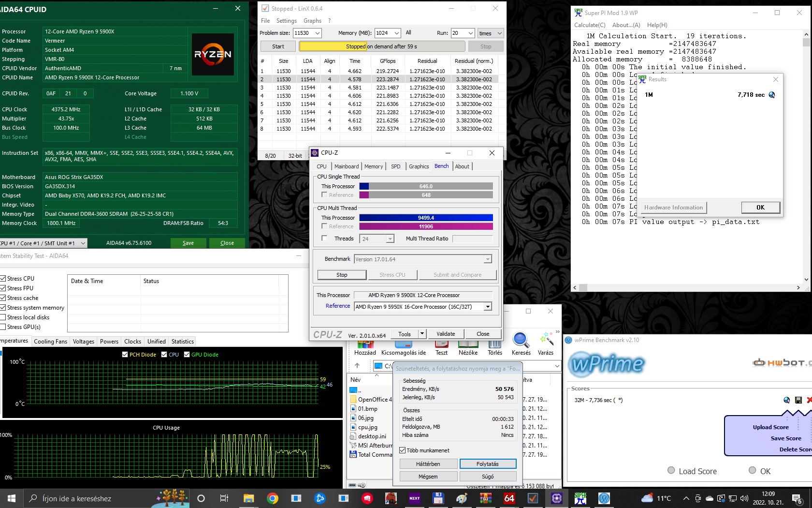Click the Task View taskbar icon
This screenshot has width=812, height=508.
[224, 498]
